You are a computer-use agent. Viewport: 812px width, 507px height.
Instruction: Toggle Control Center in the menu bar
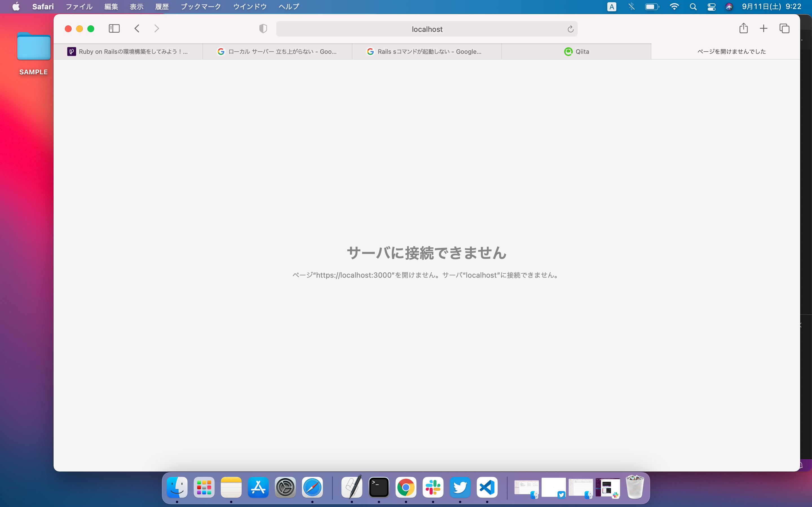(x=712, y=6)
